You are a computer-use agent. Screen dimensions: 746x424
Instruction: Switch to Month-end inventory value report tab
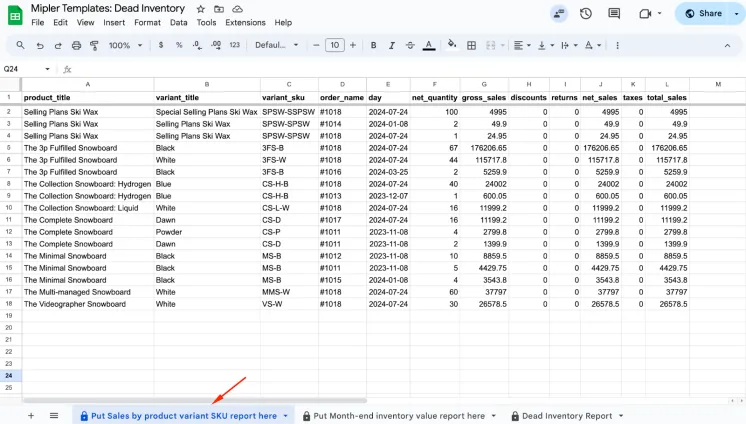[399, 416]
